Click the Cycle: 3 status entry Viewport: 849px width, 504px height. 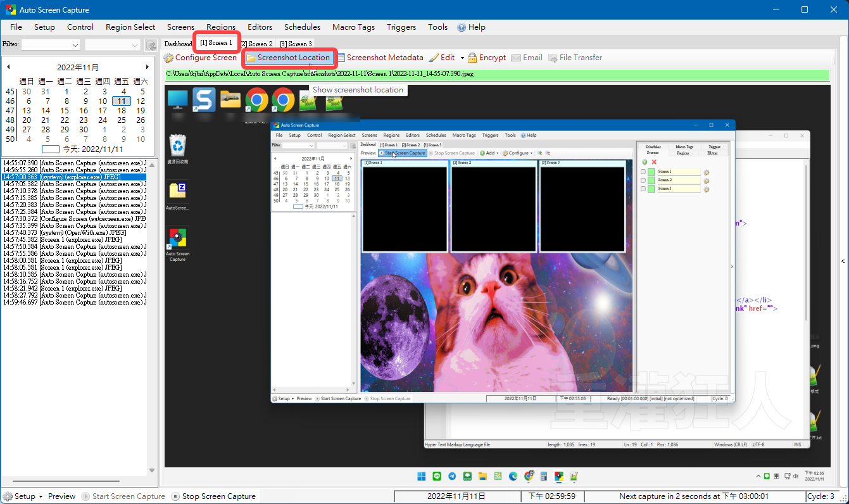coord(822,496)
